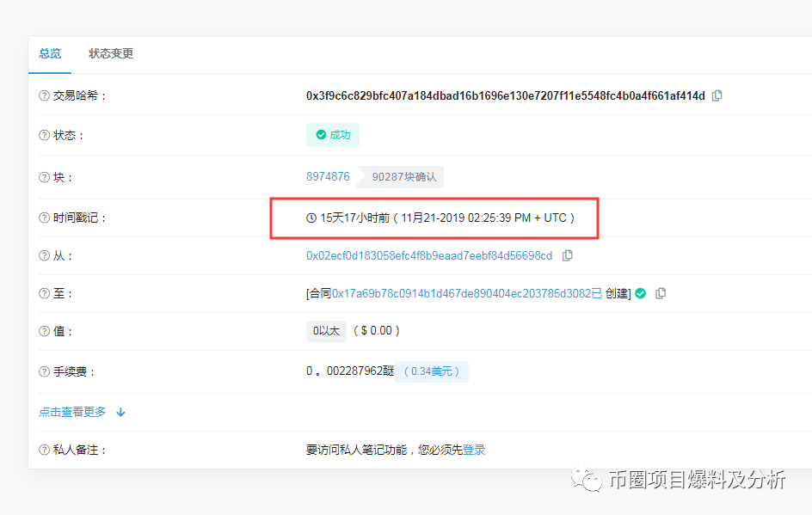The width and height of the screenshot is (812, 515).
Task: Click help icon next to 状态
Action: coord(44,135)
